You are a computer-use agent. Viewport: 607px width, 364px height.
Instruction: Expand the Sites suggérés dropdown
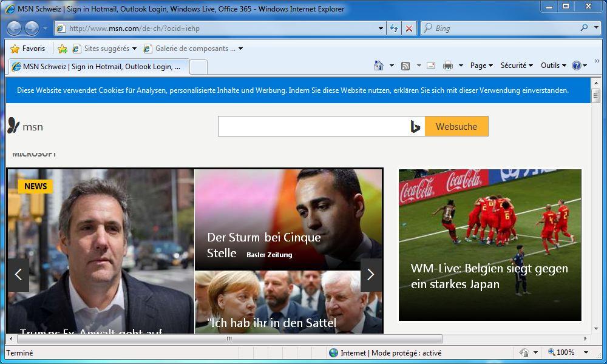[134, 49]
